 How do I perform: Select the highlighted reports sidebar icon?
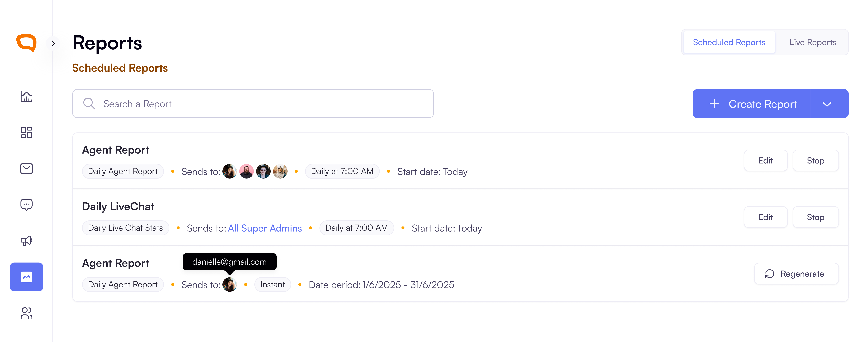pyautogui.click(x=26, y=277)
